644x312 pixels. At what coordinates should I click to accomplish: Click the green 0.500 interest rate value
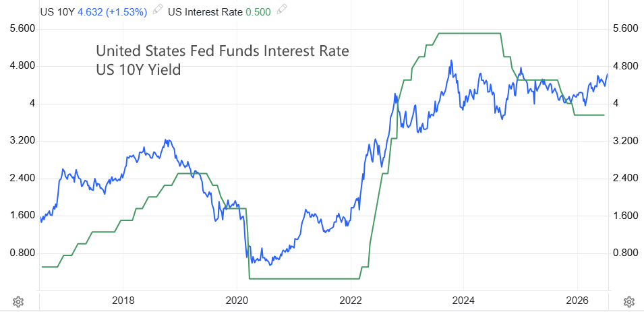(x=258, y=11)
